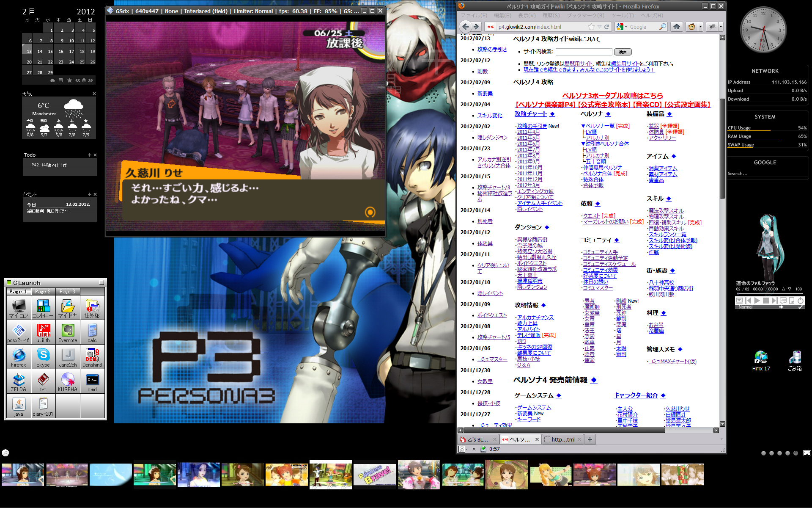
Task: Reload the page in Firefox
Action: pos(606,27)
